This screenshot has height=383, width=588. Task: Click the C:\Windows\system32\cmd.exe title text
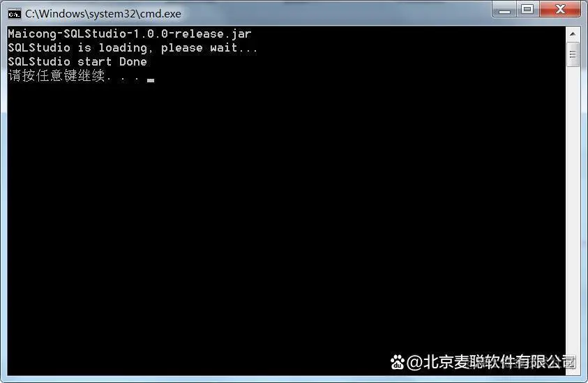pyautogui.click(x=103, y=14)
